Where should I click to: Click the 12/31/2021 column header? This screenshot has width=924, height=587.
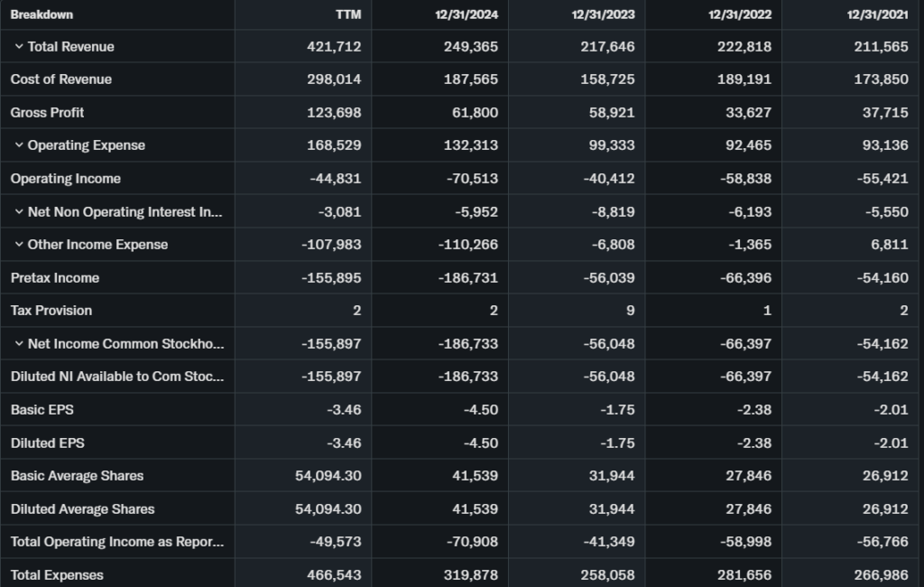[x=877, y=14]
